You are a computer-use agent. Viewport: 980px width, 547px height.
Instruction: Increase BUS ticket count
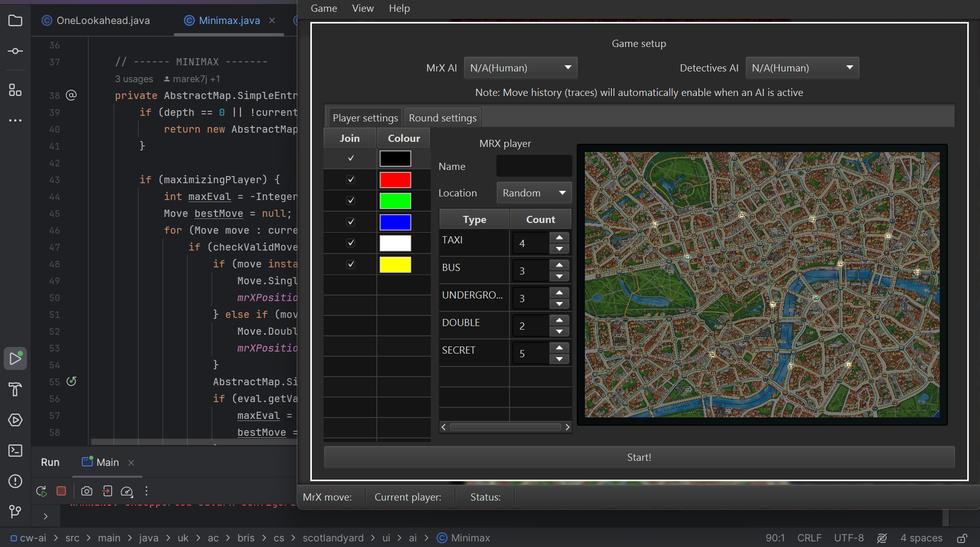(559, 265)
